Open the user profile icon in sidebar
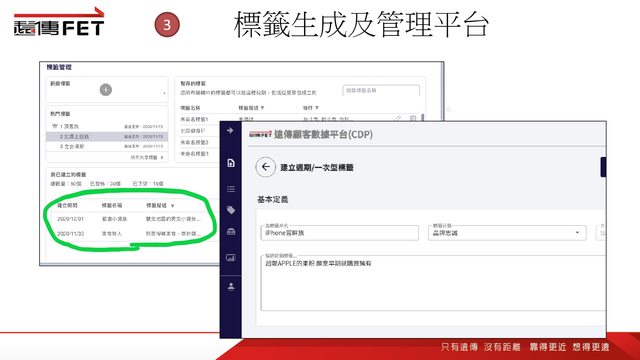 pyautogui.click(x=231, y=286)
